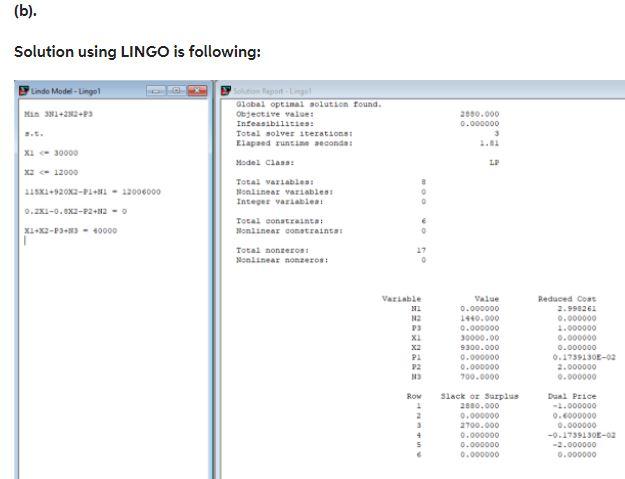Click the 'Nonlinear variables:' label
The width and height of the screenshot is (625, 479).
[x=285, y=192]
